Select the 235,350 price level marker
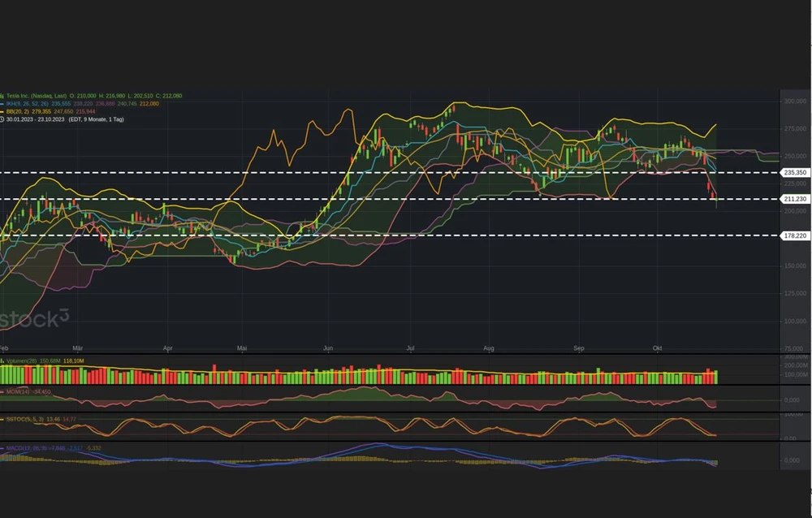Viewport: 812px width, 518px height. tap(794, 173)
